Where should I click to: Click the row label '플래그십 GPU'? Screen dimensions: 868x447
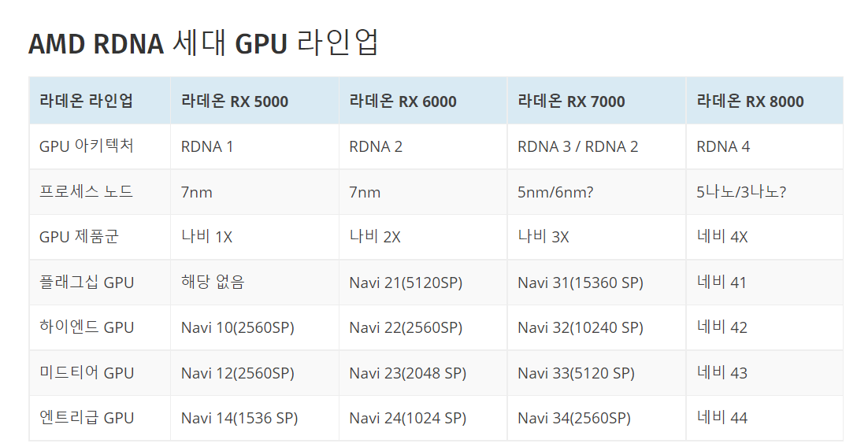100,283
